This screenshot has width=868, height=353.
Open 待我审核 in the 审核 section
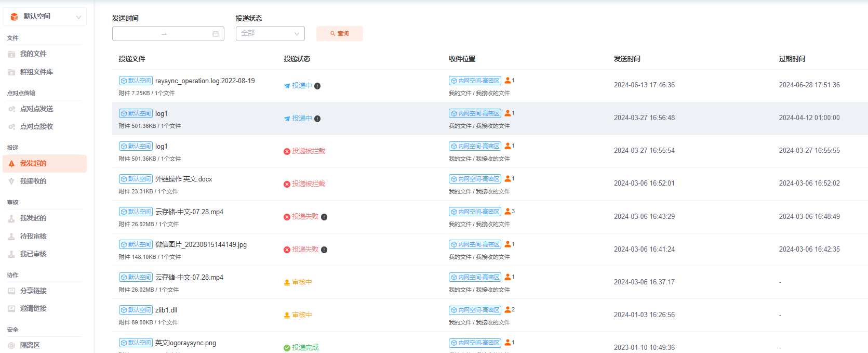(33, 237)
